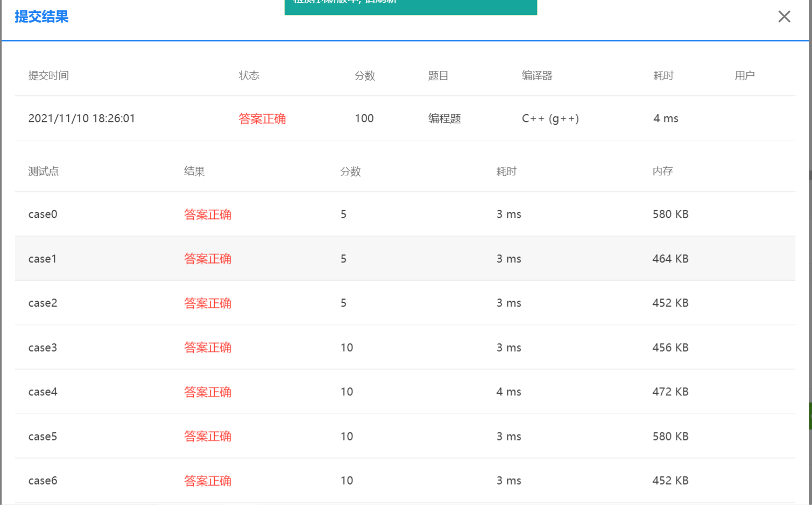Click the 耗时 column header

point(662,75)
